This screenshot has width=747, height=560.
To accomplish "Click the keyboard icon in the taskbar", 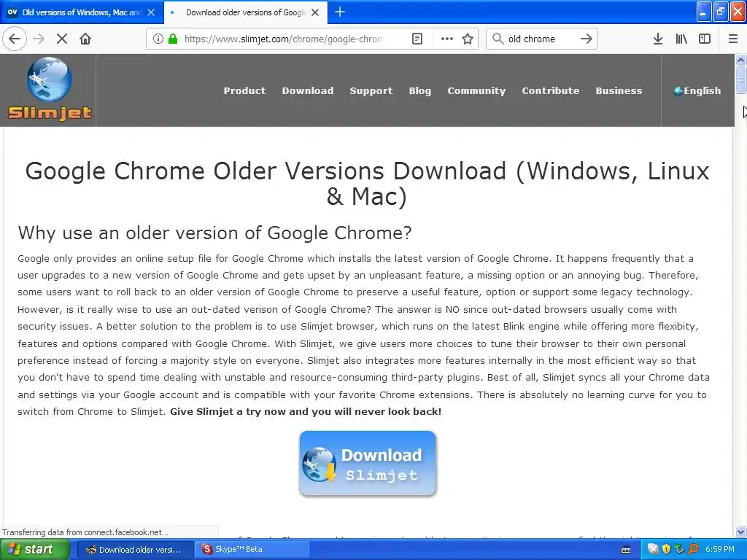I will pyautogui.click(x=625, y=550).
